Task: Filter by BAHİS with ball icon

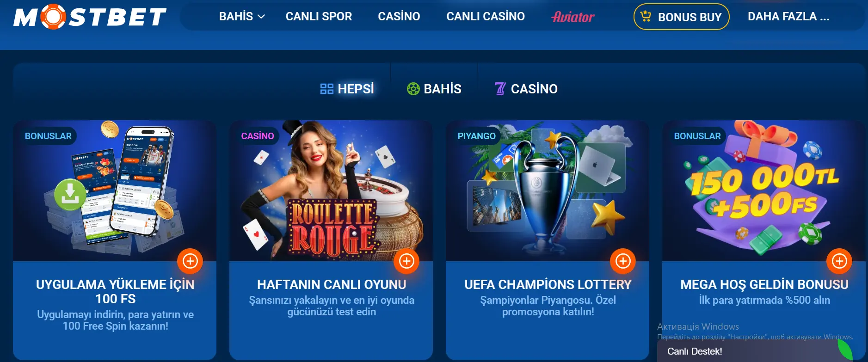Action: pos(434,89)
